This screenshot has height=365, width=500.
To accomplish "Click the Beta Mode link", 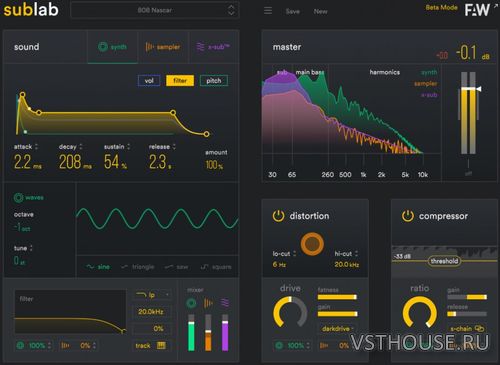I will 442,7.
